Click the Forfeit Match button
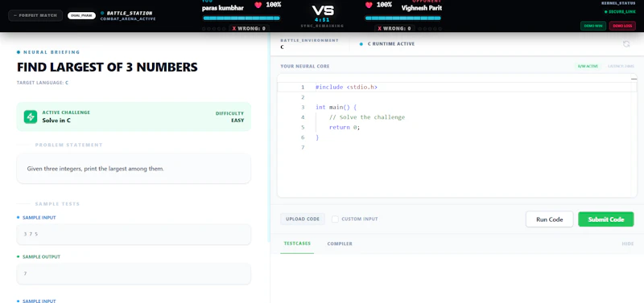644x303 pixels. coord(35,15)
